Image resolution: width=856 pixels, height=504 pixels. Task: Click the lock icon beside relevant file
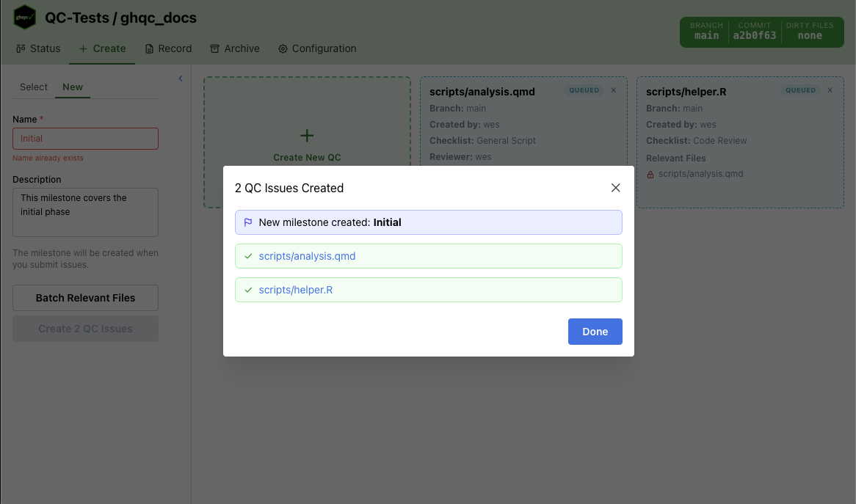coord(650,175)
